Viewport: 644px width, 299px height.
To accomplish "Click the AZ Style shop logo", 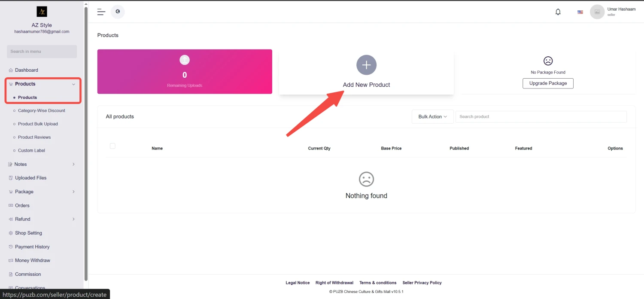I will click(42, 12).
